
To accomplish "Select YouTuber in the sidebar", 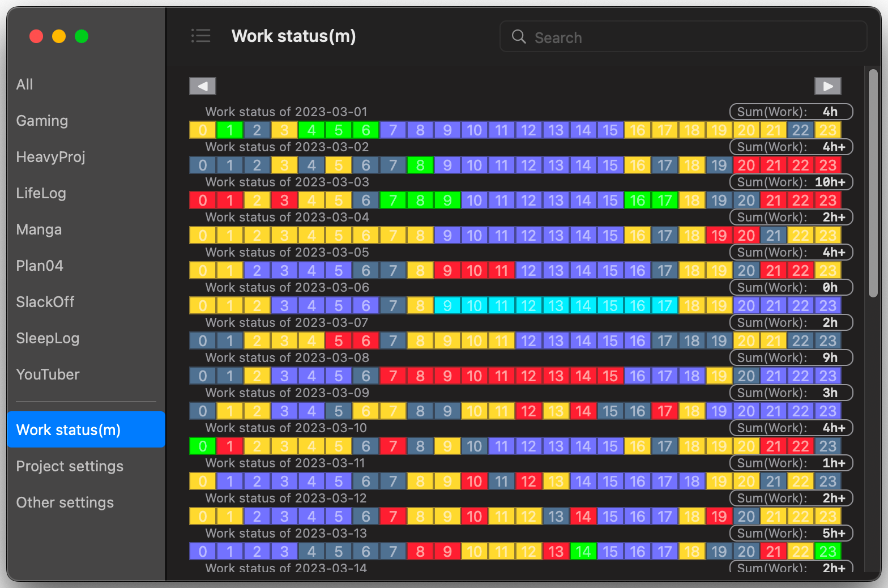I will (48, 374).
